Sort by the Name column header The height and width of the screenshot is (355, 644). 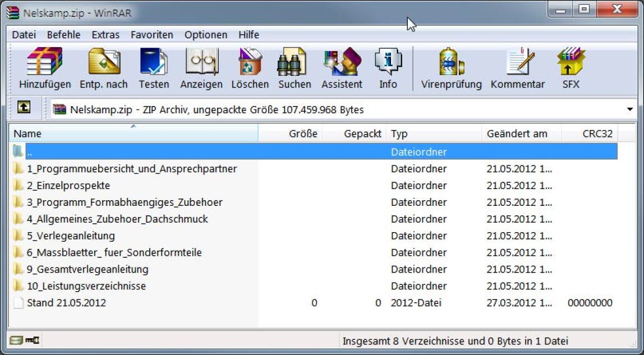[x=134, y=133]
